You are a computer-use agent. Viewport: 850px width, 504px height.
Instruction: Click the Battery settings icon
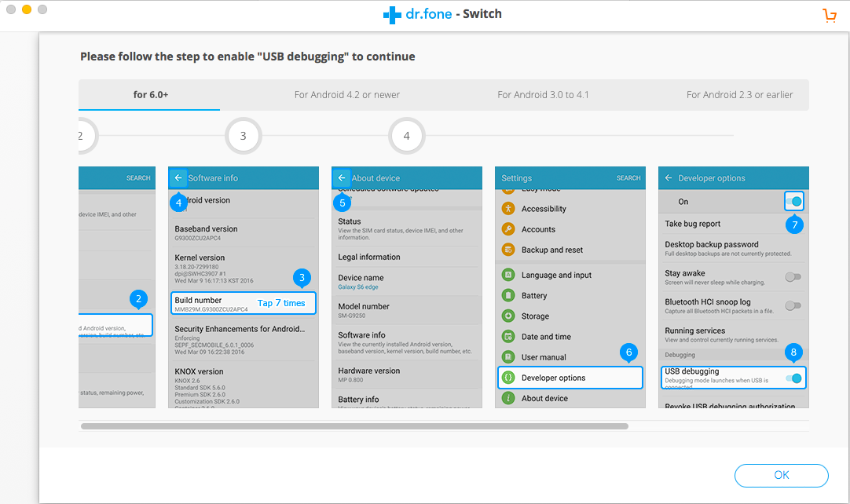coord(508,296)
